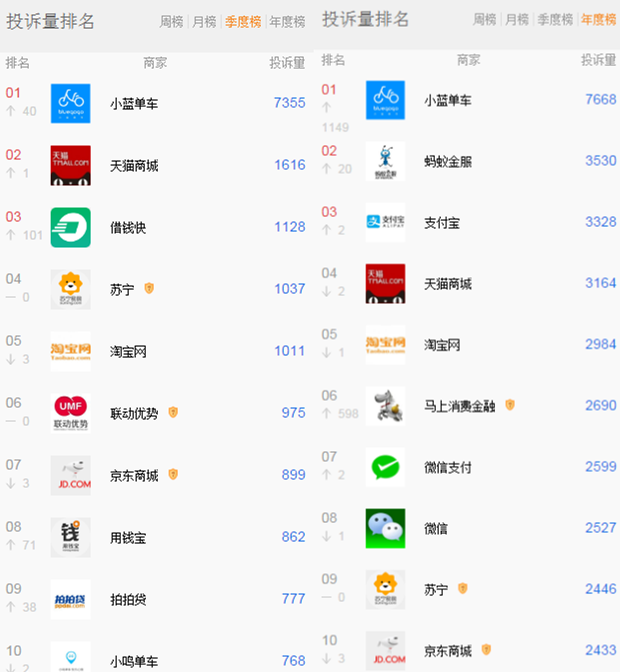
Task: Open the 用钱宝 logo
Action: [71, 537]
